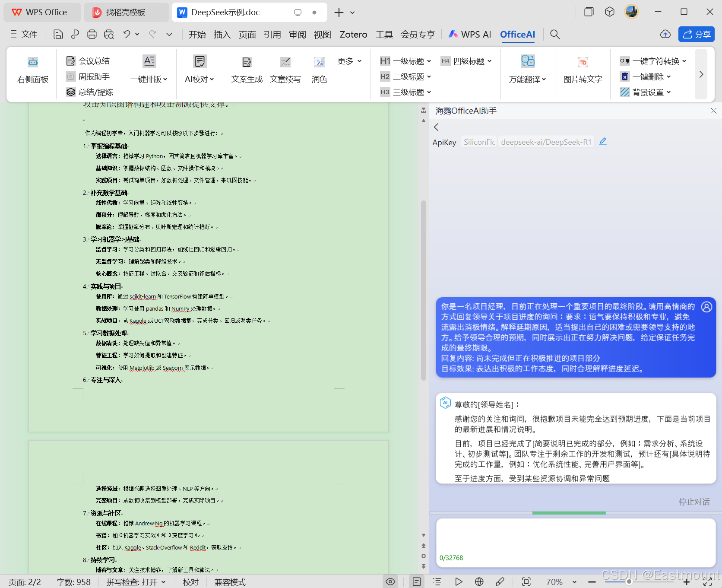Click the undo arrow icon
The width and height of the screenshot is (722, 588).
click(127, 35)
